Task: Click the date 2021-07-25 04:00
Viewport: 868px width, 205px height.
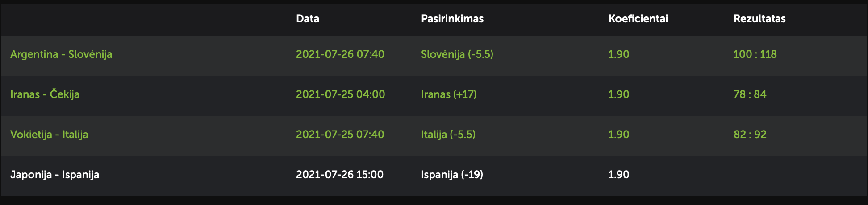Action: click(341, 94)
